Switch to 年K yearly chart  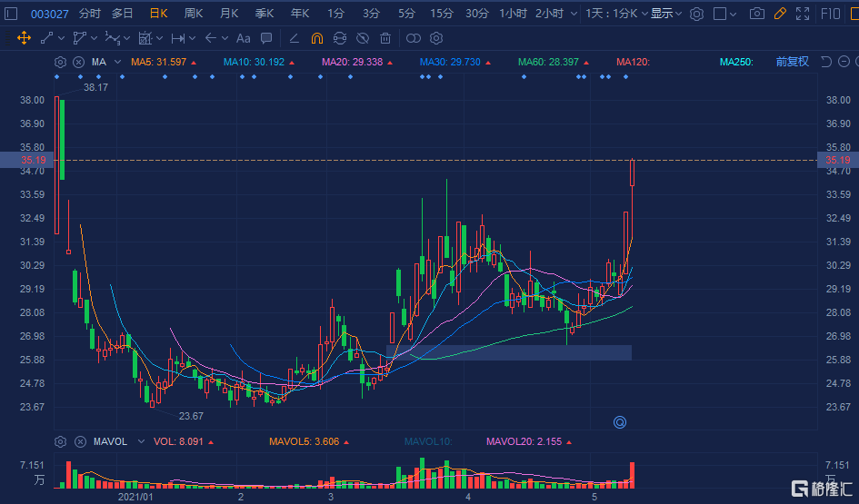pyautogui.click(x=300, y=14)
